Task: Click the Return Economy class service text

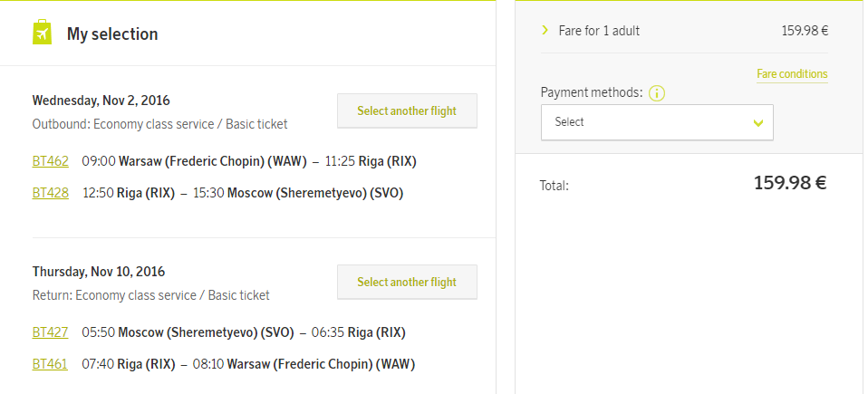Action: tap(151, 295)
